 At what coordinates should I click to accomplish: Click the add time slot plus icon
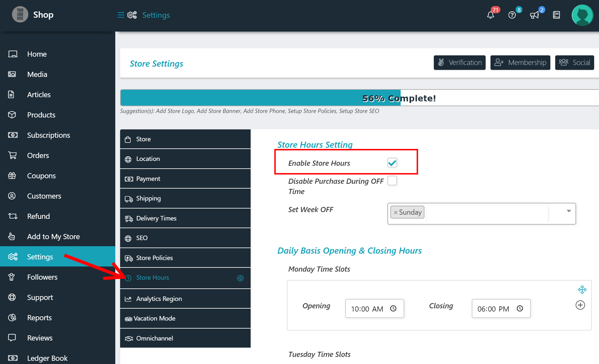pos(580,305)
